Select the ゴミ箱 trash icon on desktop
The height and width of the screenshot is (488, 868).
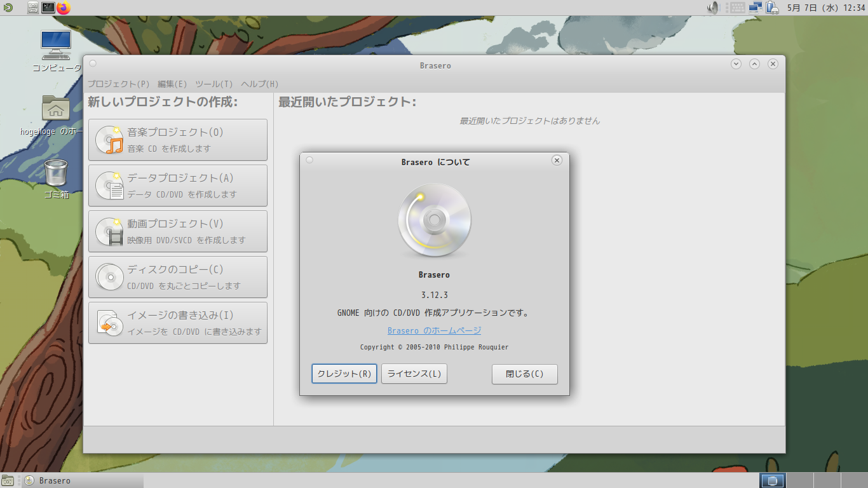pyautogui.click(x=56, y=179)
